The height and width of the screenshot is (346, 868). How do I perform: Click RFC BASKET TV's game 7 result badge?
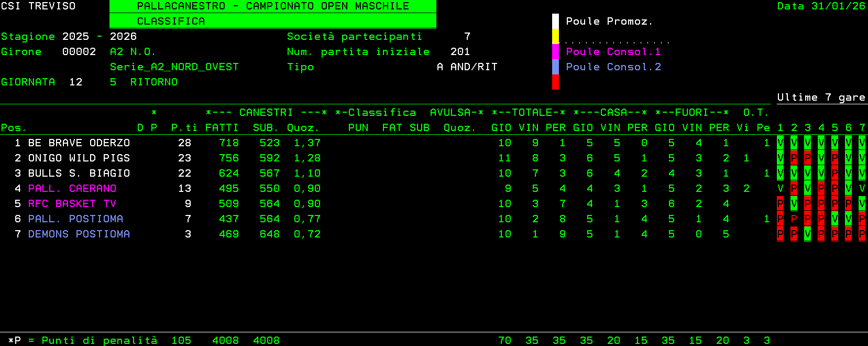coord(862,203)
